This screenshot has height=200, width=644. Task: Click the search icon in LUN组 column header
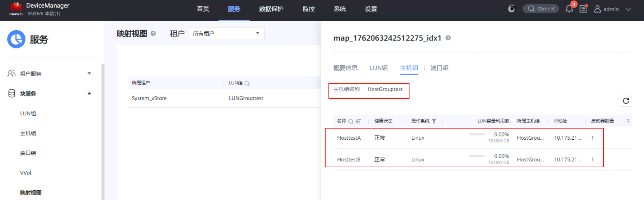pyautogui.click(x=247, y=83)
